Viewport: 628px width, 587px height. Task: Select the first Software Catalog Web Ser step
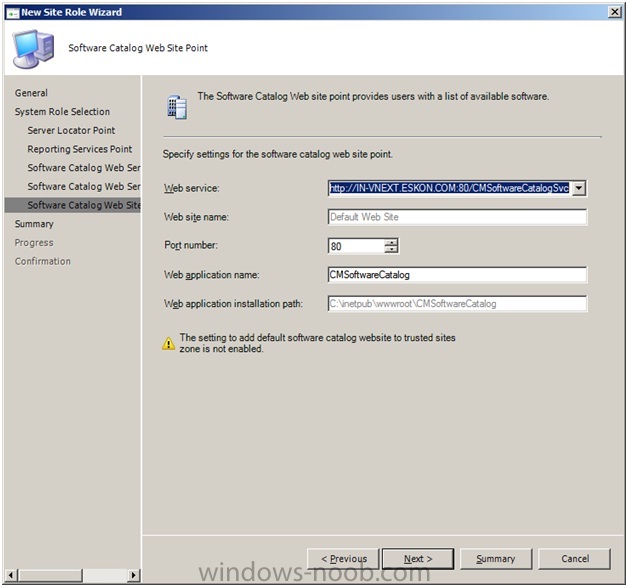pos(84,168)
